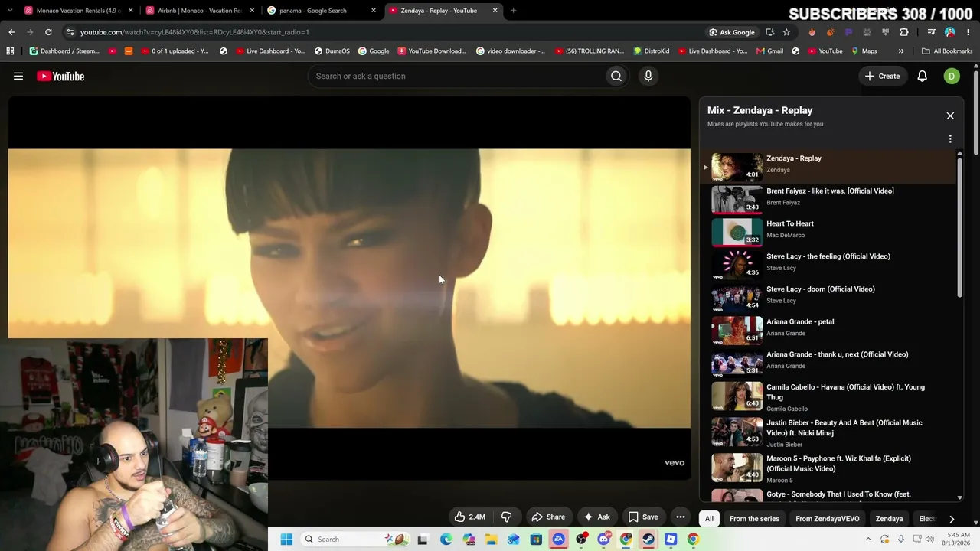
Task: Reload the page in Chrome
Action: 48,32
